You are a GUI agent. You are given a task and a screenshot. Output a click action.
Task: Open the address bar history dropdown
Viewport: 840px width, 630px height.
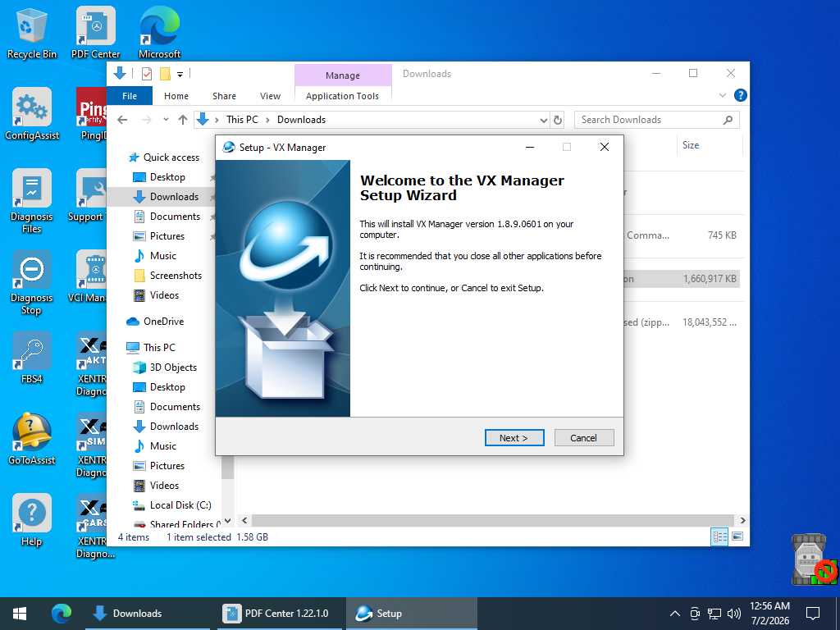pos(544,120)
